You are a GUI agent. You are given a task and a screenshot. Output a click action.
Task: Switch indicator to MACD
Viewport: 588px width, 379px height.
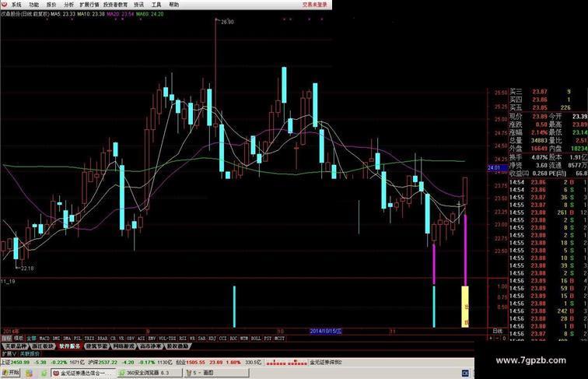[x=44, y=338]
